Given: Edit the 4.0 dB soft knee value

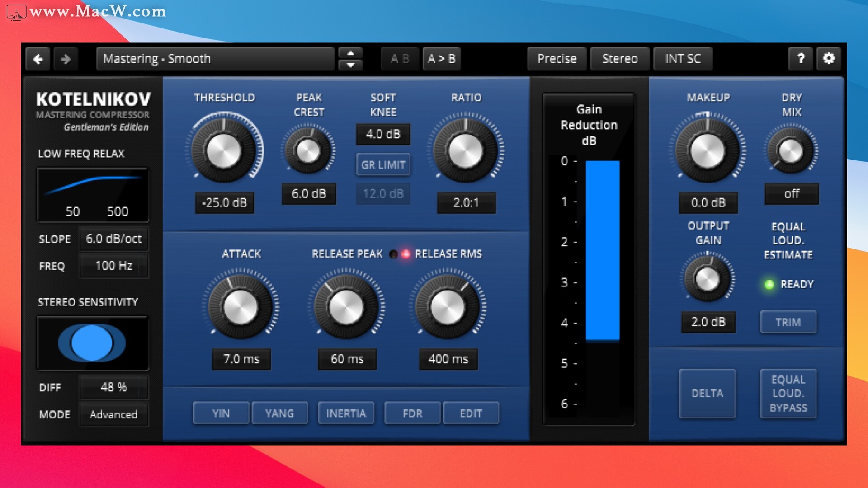Looking at the screenshot, I should [383, 134].
